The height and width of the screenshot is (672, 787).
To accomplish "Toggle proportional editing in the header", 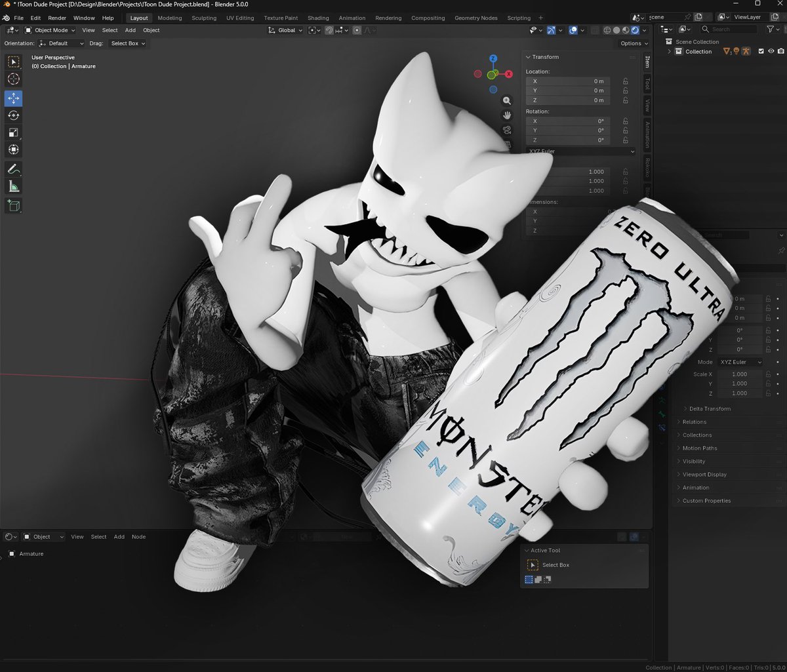I will (356, 30).
